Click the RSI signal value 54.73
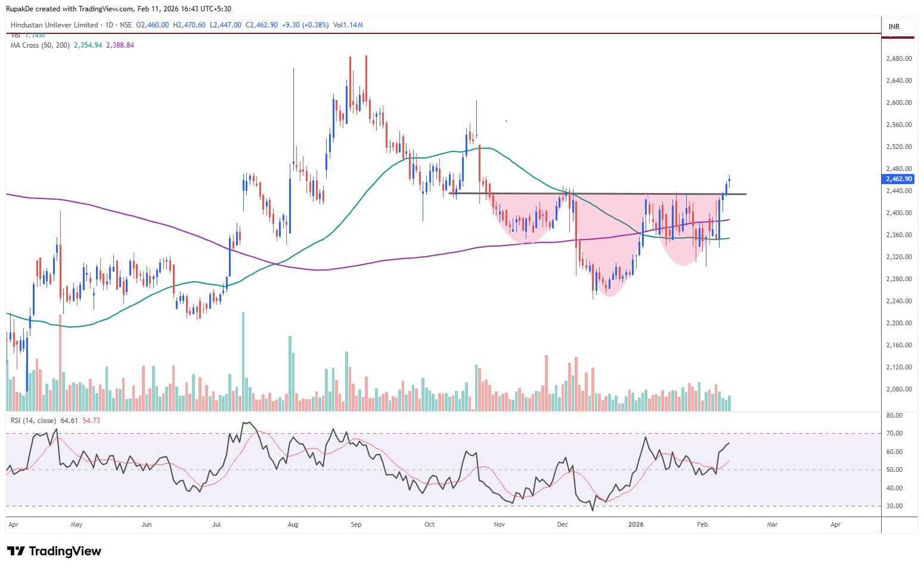The width and height of the screenshot is (924, 569). pyautogui.click(x=91, y=421)
